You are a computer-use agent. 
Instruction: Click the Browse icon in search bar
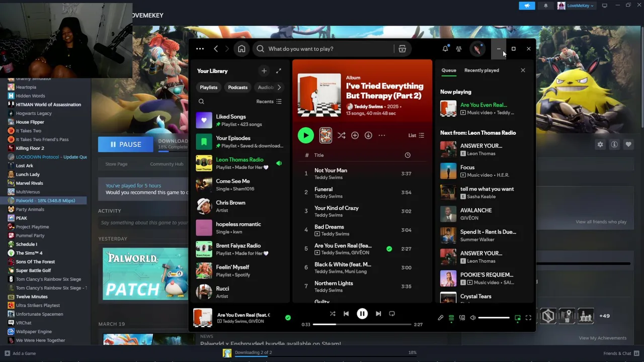[402, 49]
